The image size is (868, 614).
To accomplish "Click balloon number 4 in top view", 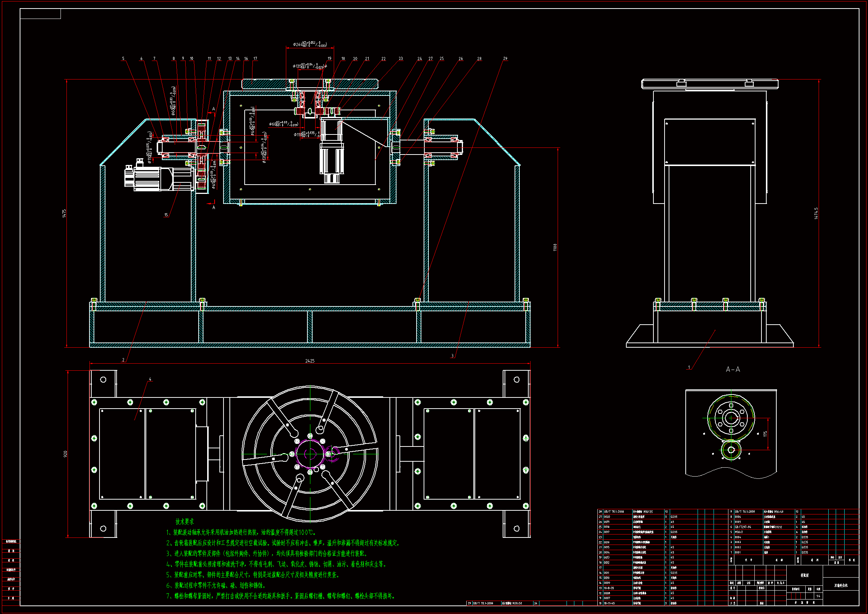I will pyautogui.click(x=150, y=379).
